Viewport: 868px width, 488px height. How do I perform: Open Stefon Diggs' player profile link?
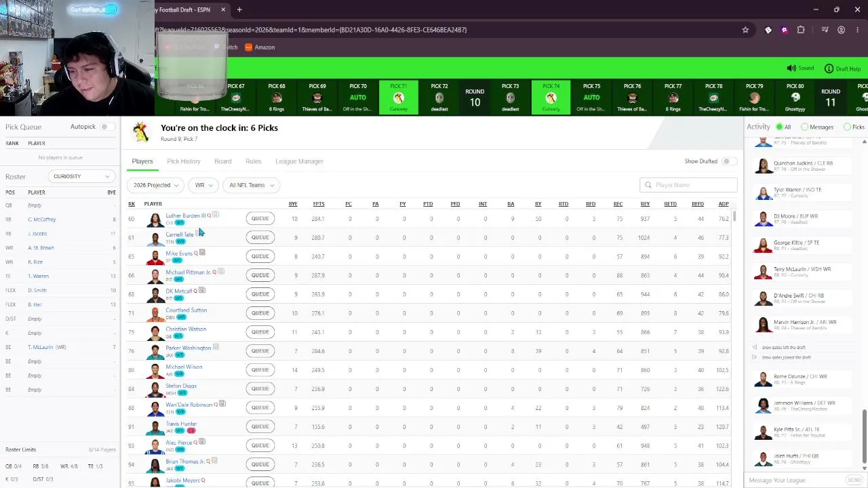[x=181, y=386]
